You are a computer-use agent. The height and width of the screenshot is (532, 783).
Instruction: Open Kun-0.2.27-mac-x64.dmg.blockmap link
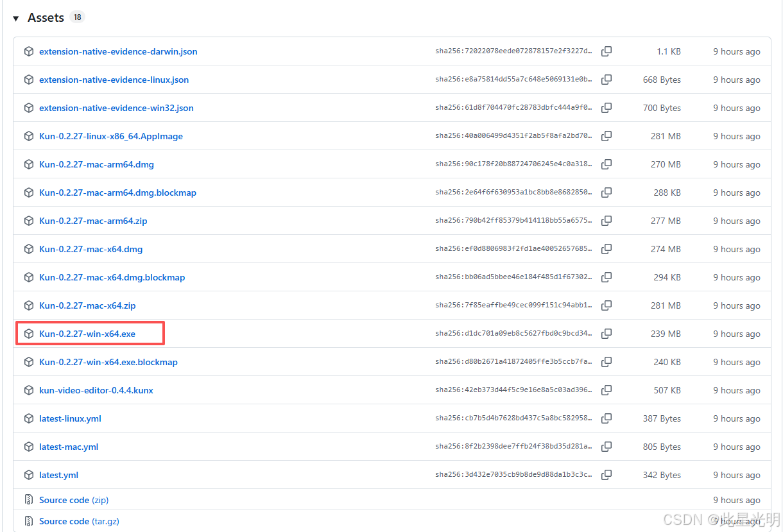click(112, 277)
